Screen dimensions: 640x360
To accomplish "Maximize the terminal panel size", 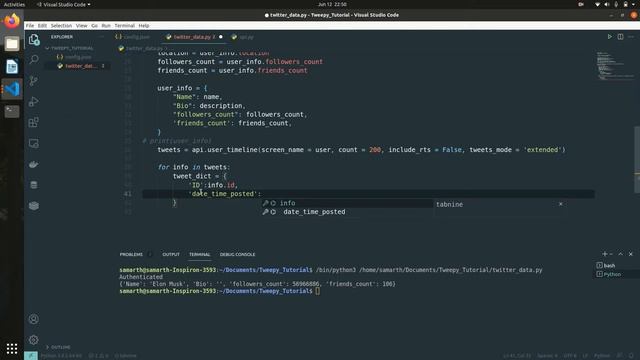I will tap(620, 254).
